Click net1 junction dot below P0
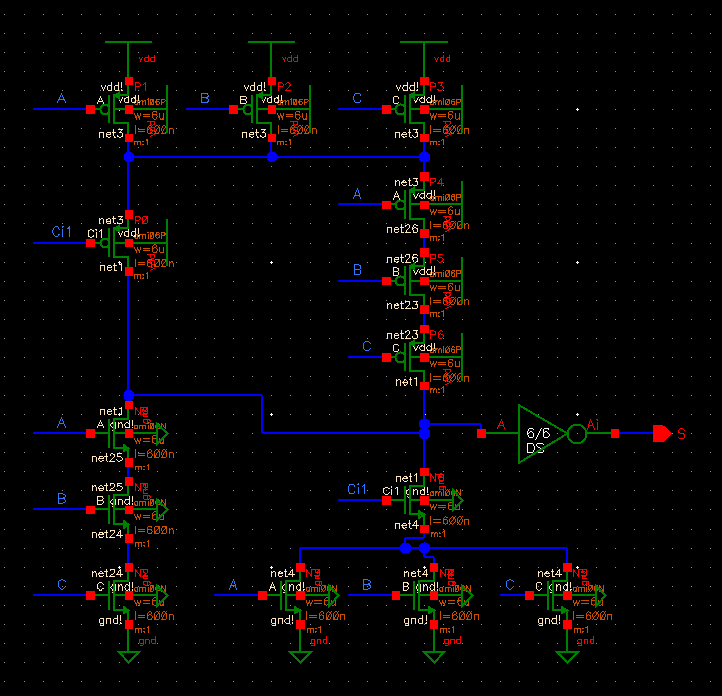The width and height of the screenshot is (722, 696). click(129, 395)
